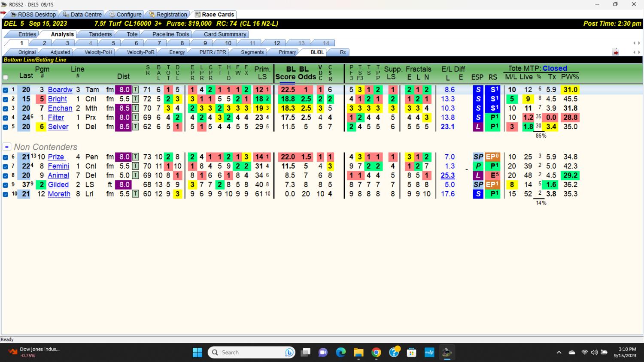Screen dimensions: 644x362
Task: Open File Explorer from the taskbar
Action: click(x=358, y=353)
